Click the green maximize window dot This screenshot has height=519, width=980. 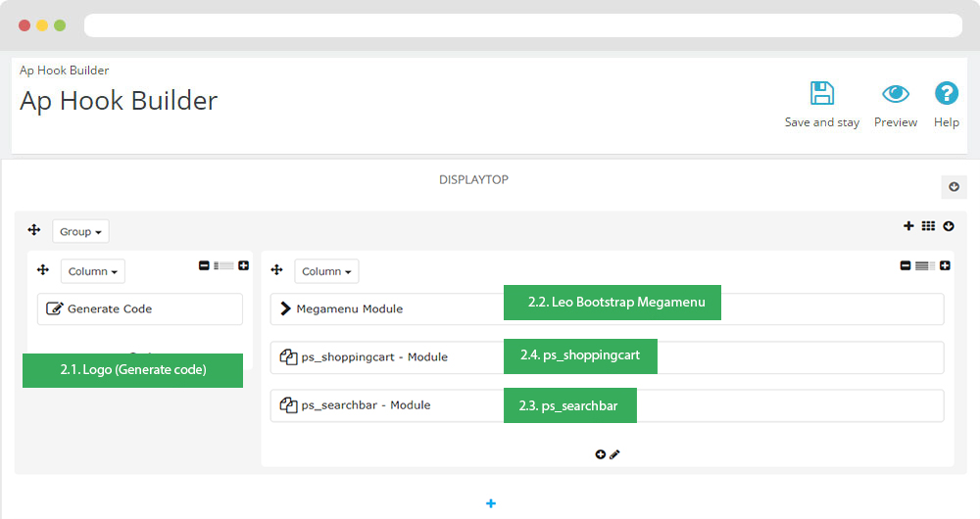[x=60, y=25]
